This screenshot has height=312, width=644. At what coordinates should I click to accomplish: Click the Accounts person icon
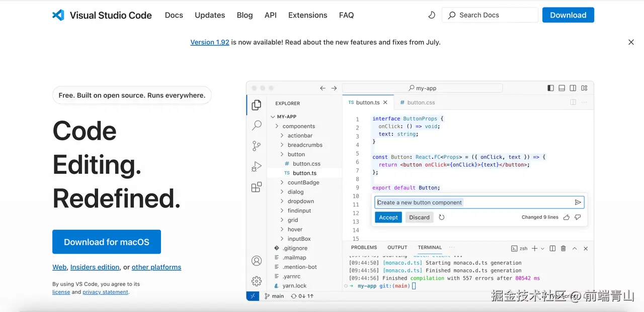click(257, 261)
